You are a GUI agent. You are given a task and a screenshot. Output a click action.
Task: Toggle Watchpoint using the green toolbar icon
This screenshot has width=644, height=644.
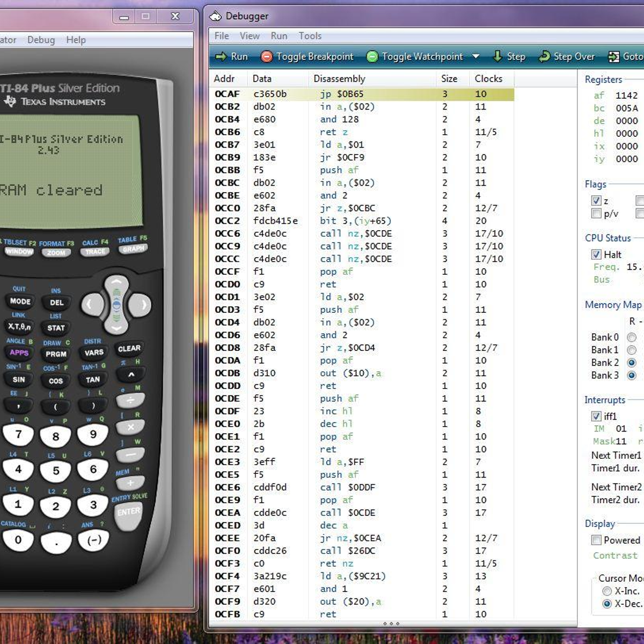[372, 56]
